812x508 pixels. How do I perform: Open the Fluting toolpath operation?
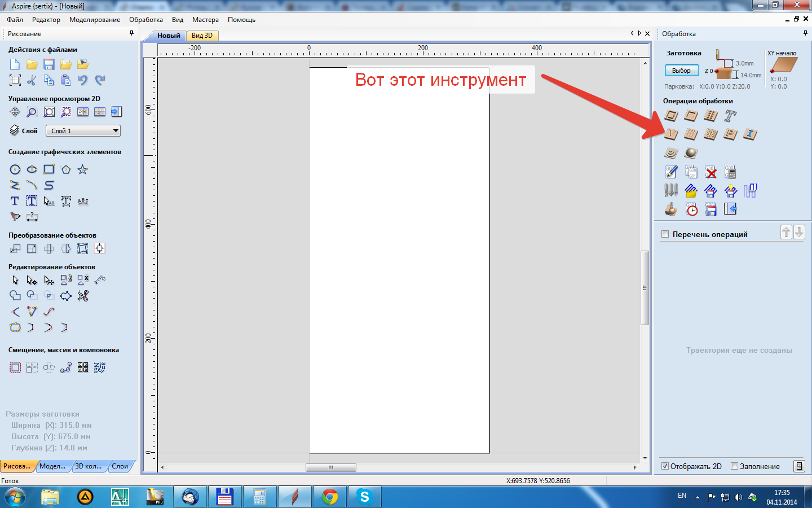tap(691, 134)
